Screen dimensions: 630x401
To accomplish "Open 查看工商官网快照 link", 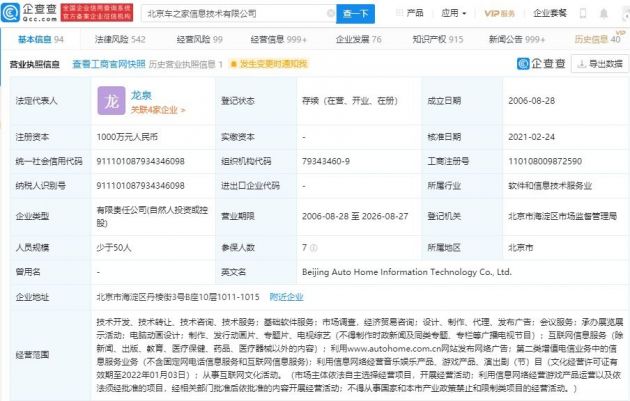I will coord(108,64).
